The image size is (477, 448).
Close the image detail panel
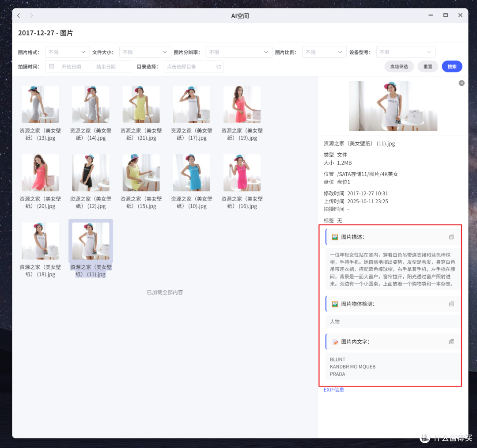coord(462,83)
